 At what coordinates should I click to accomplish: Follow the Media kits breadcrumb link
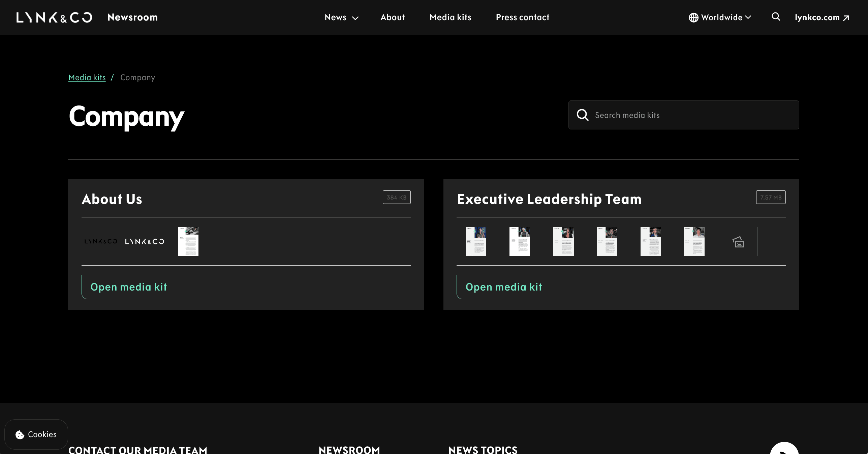pos(87,78)
